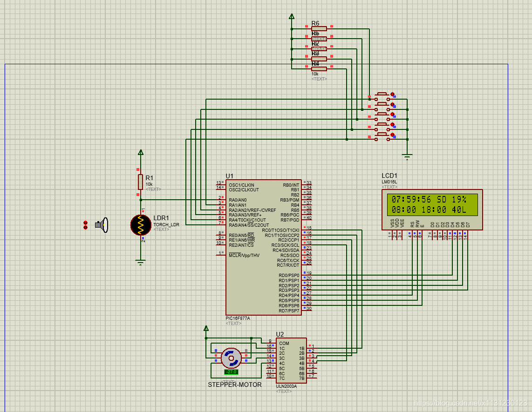The image size is (532, 412).
Task: Click the LM016L LCD display screen
Action: tap(433, 204)
